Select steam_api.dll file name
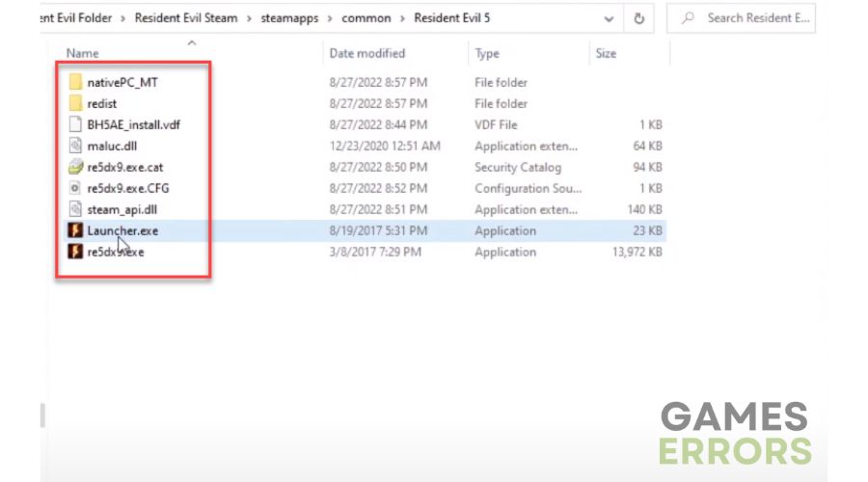This screenshot has height=482, width=868. (x=122, y=210)
